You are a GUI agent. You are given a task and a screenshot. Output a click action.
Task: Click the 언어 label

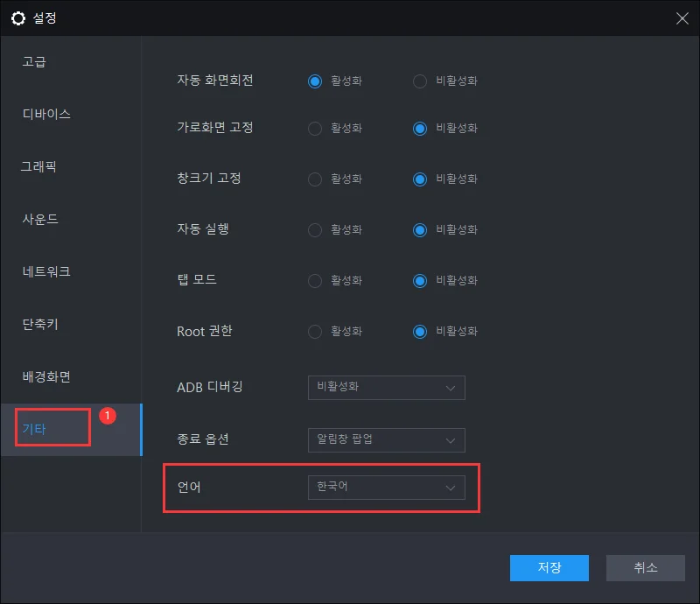coord(189,487)
